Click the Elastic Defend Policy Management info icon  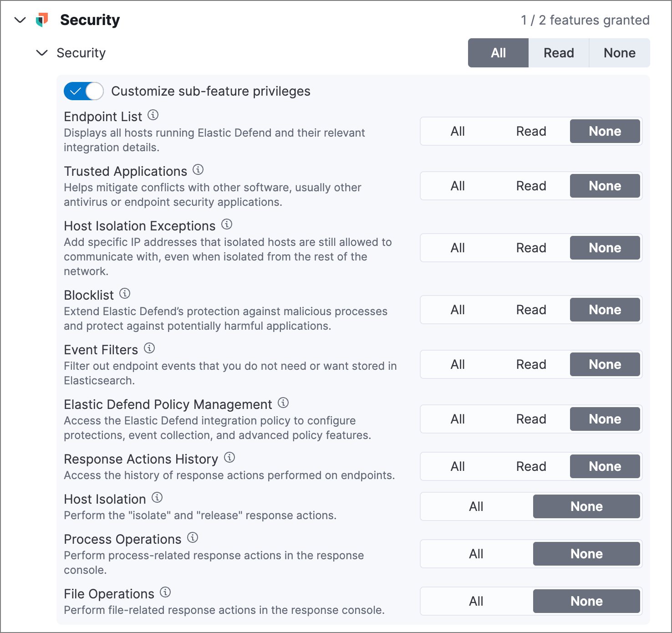(283, 403)
